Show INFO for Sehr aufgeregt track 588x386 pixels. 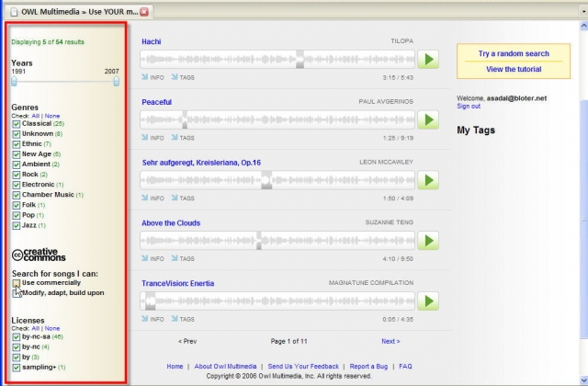[x=153, y=199]
